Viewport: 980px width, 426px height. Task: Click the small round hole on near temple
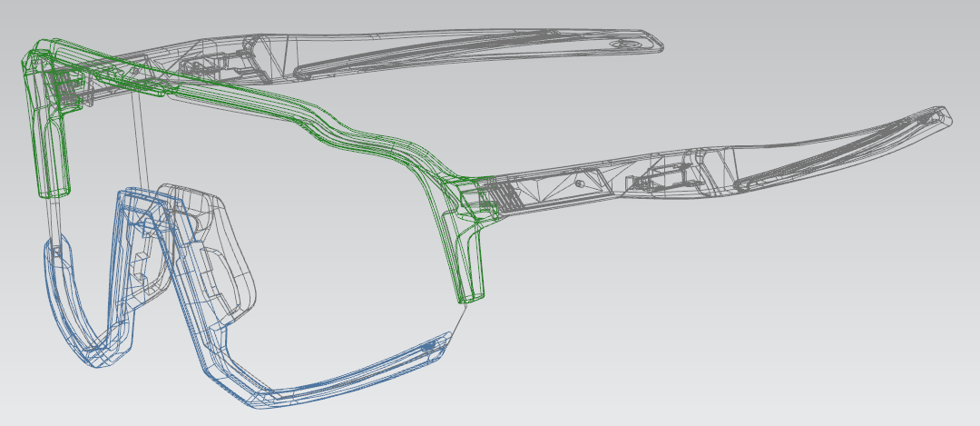coord(579,183)
